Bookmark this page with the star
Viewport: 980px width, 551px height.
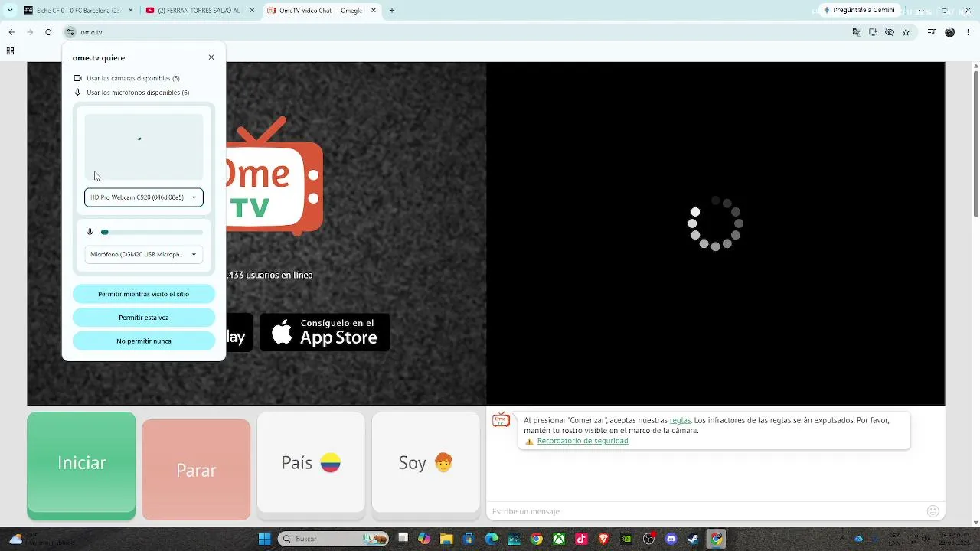coord(906,32)
